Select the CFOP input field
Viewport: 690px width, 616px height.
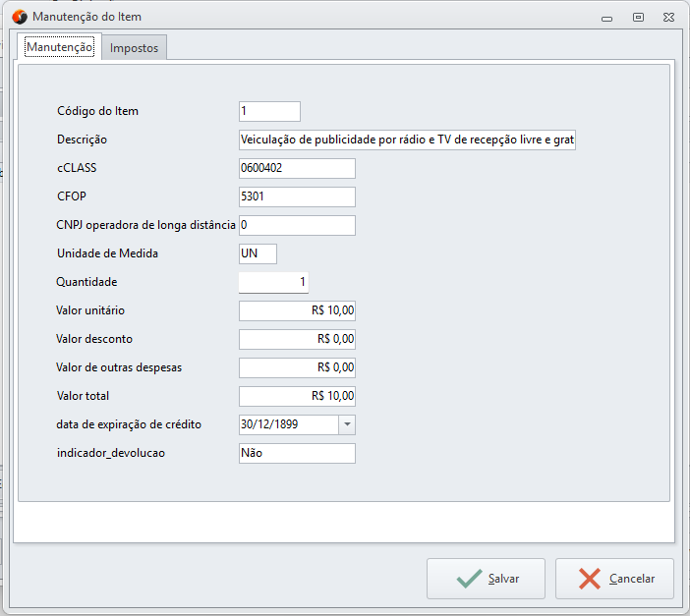click(297, 197)
